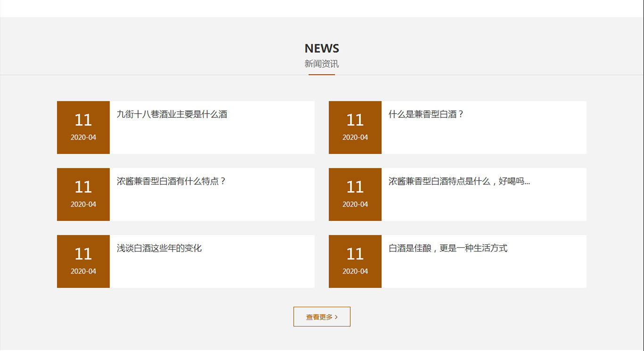Click 2020-04 label beside 白酒是佳酿 article

pyautogui.click(x=355, y=271)
